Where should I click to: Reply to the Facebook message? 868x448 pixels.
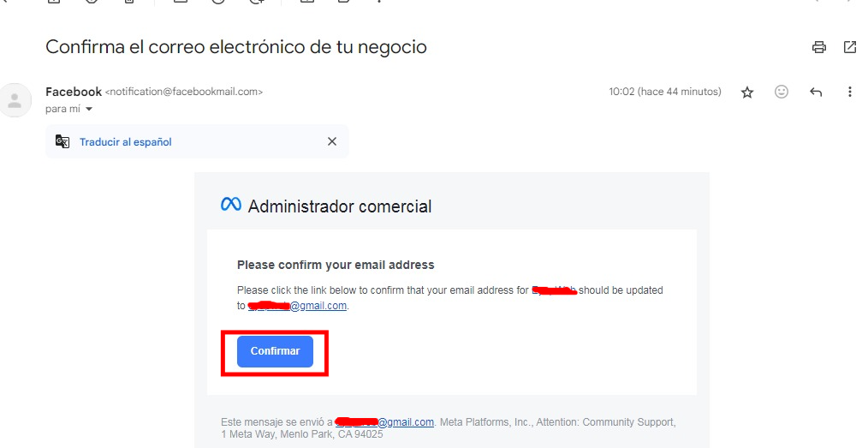[x=816, y=92]
